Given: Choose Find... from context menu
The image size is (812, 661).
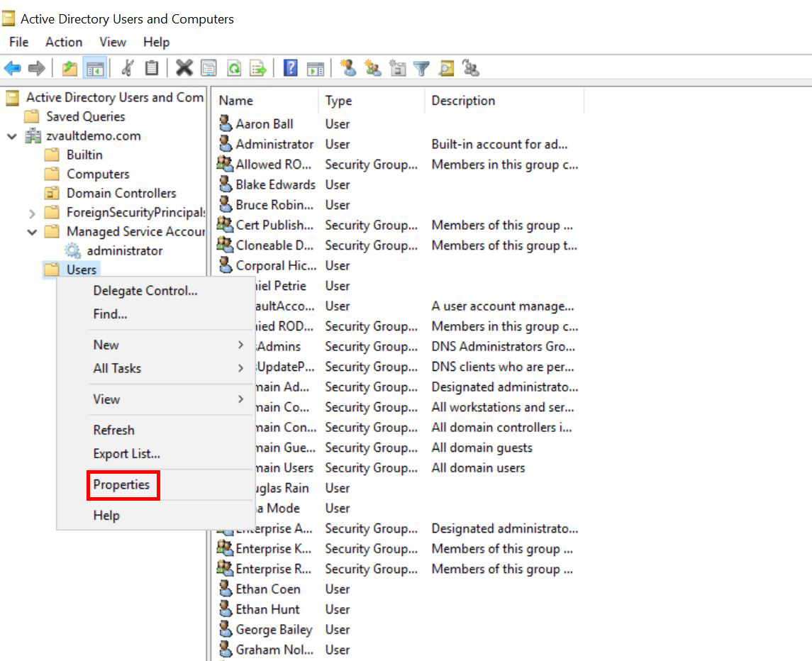Looking at the screenshot, I should pyautogui.click(x=110, y=314).
